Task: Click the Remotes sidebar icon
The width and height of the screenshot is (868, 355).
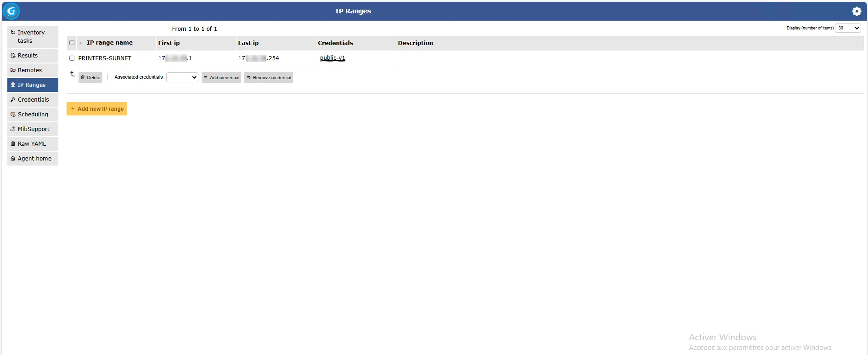Action: [13, 70]
